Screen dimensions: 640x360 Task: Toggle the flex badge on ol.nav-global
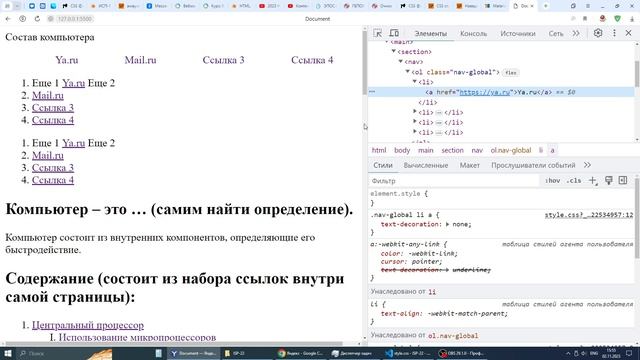[510, 73]
